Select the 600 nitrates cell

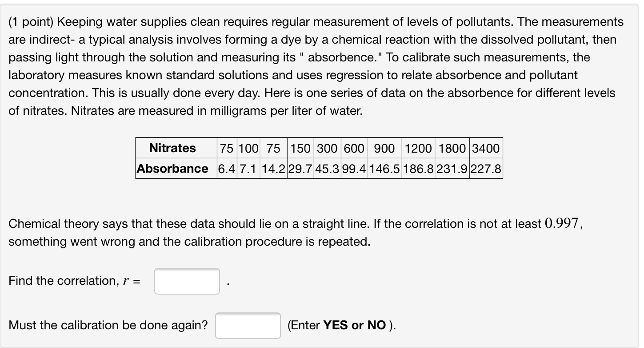click(x=354, y=148)
